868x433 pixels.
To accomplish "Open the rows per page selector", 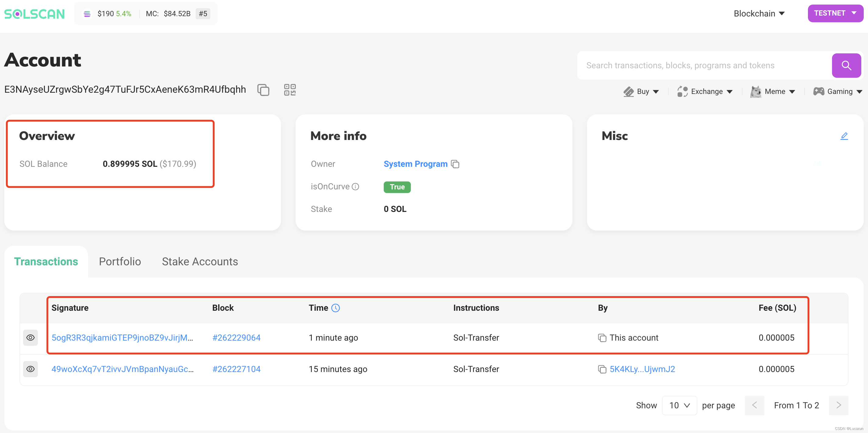I will coord(679,405).
